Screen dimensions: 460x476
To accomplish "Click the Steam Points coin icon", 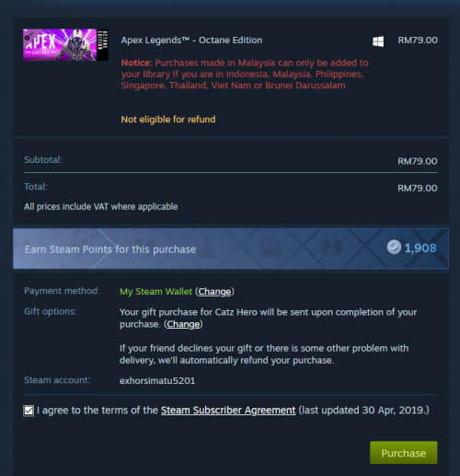I will (x=394, y=247).
